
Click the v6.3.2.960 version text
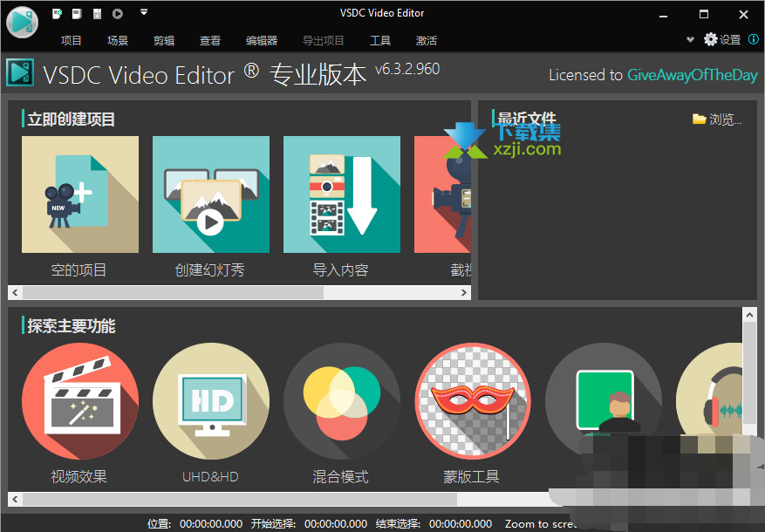pos(407,69)
